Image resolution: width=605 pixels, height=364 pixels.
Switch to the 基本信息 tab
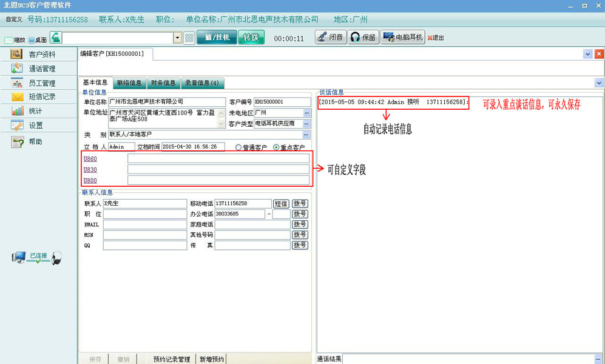click(95, 83)
